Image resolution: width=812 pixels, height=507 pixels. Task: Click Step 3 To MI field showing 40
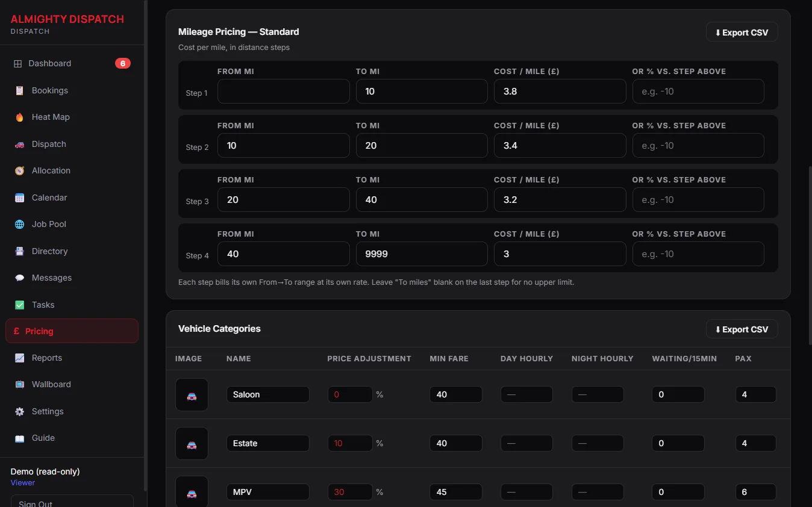(422, 200)
